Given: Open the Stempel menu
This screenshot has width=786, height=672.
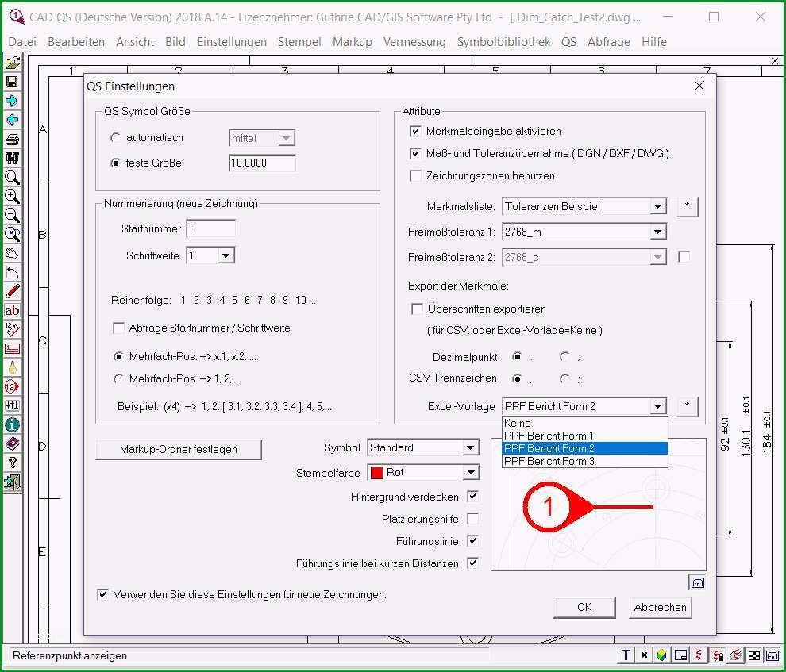Looking at the screenshot, I should pyautogui.click(x=299, y=42).
